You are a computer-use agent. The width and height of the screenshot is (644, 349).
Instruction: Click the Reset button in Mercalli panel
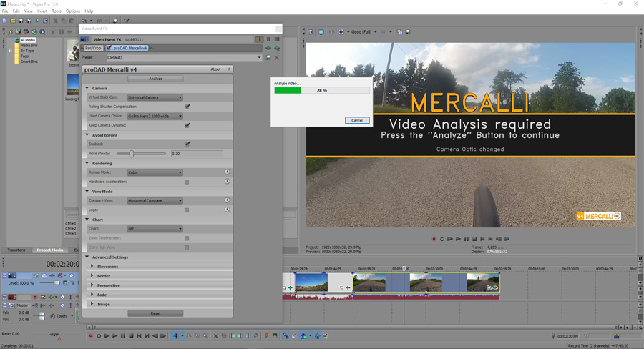point(155,313)
